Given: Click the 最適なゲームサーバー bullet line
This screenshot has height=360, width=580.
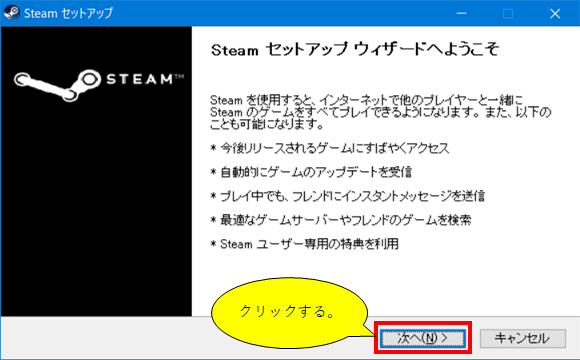Looking at the screenshot, I should coord(341,220).
